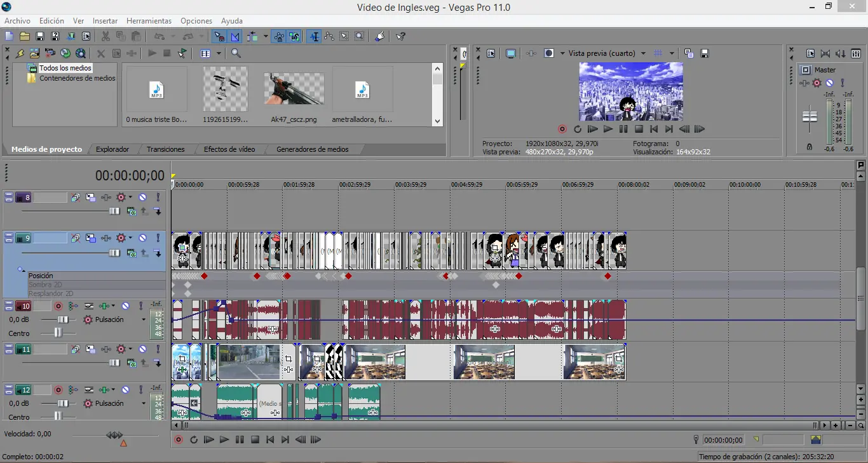This screenshot has width=868, height=463.
Task: Switch to the Generadores de medios tab
Action: coord(312,149)
